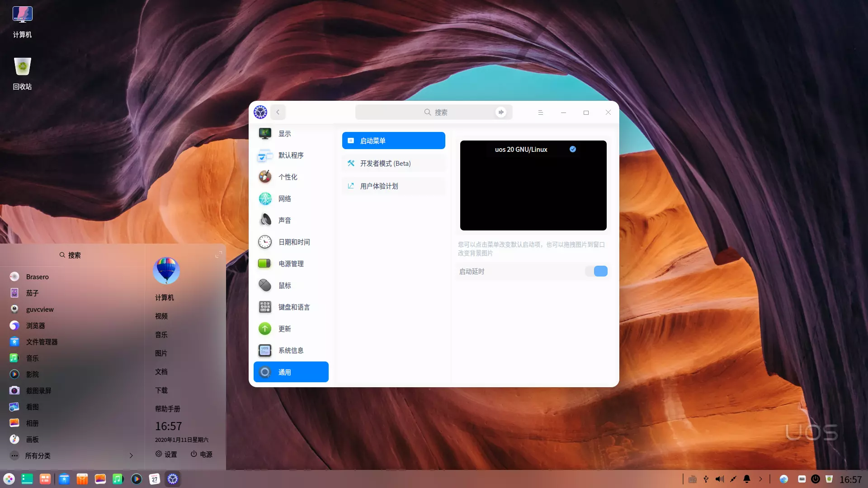Screen dimensions: 868x488
Task: Open 电源管理 (Power Management) settings
Action: pos(291,263)
